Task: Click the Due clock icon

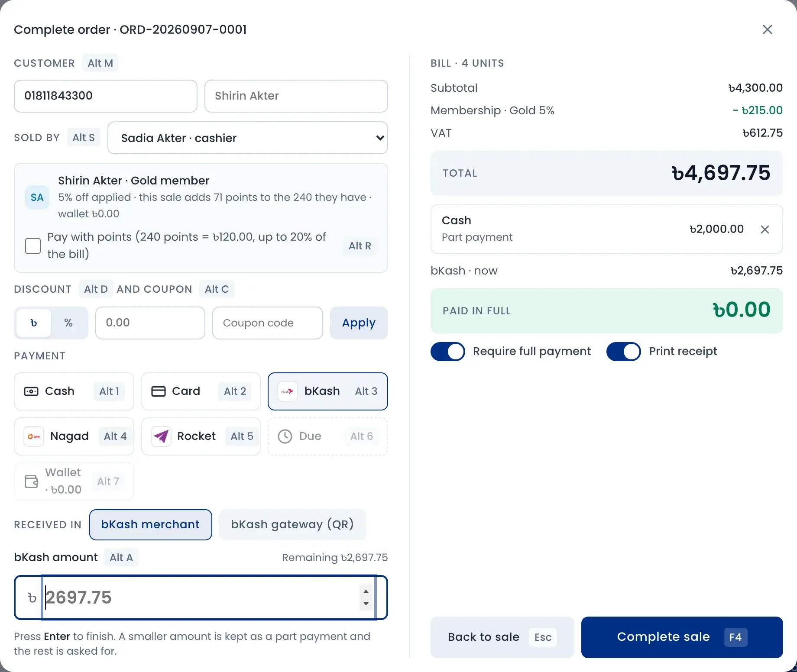Action: (x=285, y=436)
